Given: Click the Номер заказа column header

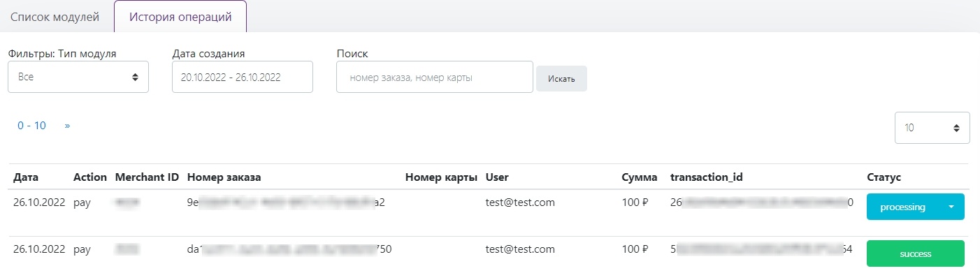Looking at the screenshot, I should [224, 177].
